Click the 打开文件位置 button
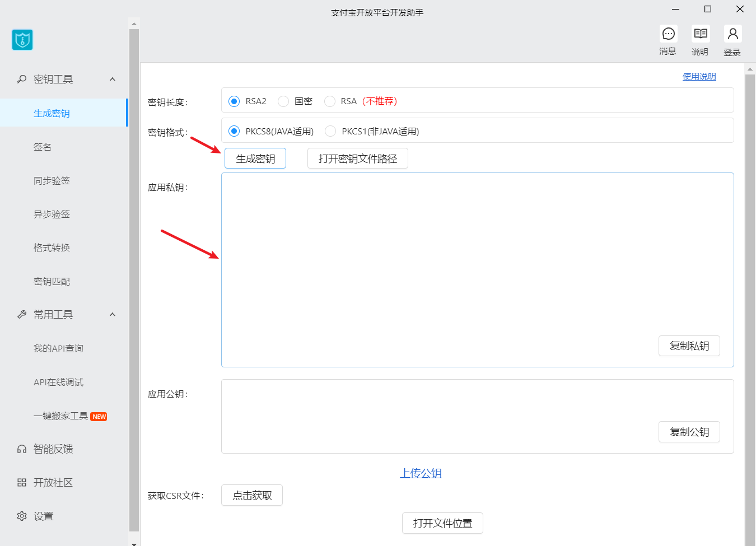Image resolution: width=756 pixels, height=546 pixels. coord(442,523)
